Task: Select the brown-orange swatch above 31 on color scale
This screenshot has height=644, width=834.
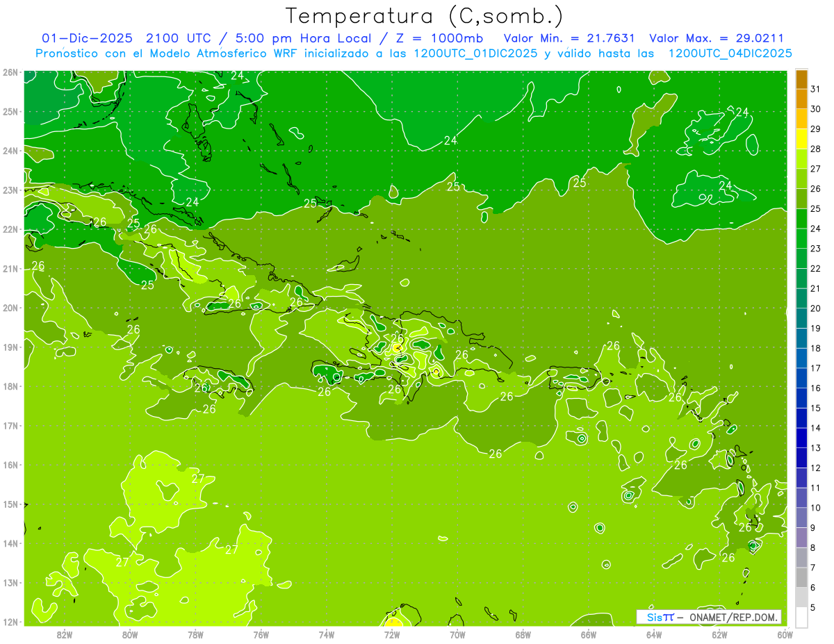Action: [x=801, y=79]
